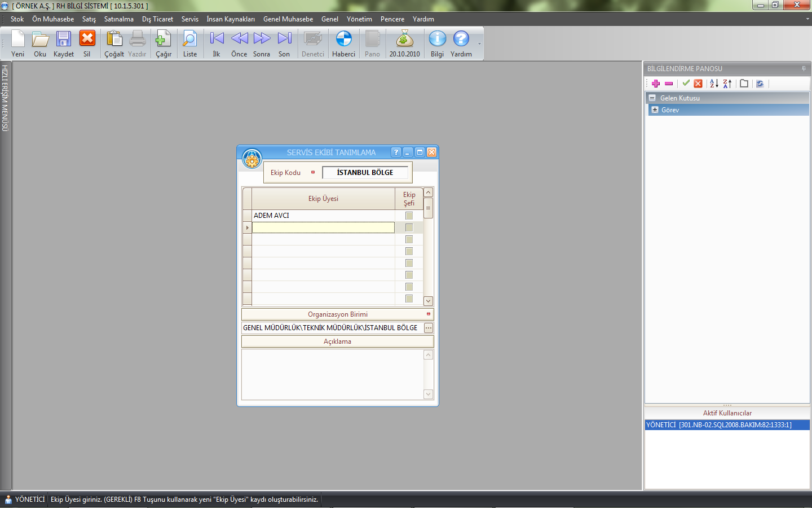Open the İnsan Kaynakları menu
The height and width of the screenshot is (508, 812).
coord(230,19)
